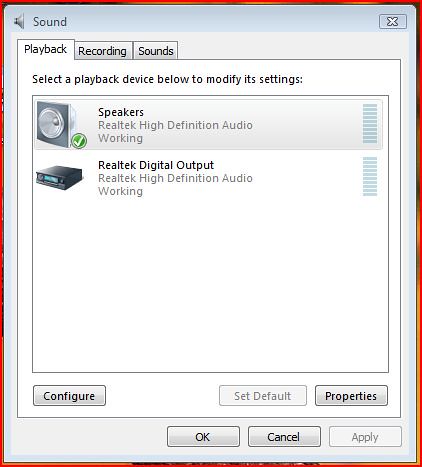
Task: Switch to the Playback tab
Action: coord(46,50)
